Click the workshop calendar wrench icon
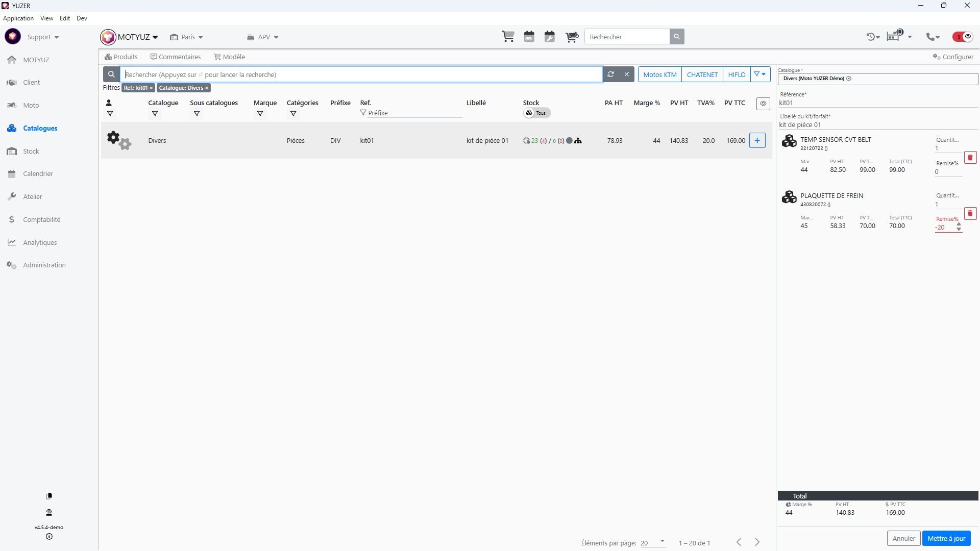Viewport: 980px width, 551px height. coord(550,37)
